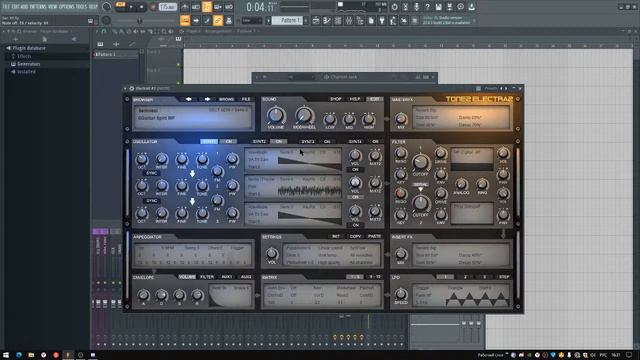Select the LFO STEP tab
Viewport: 640px width, 360px height.
(504, 277)
